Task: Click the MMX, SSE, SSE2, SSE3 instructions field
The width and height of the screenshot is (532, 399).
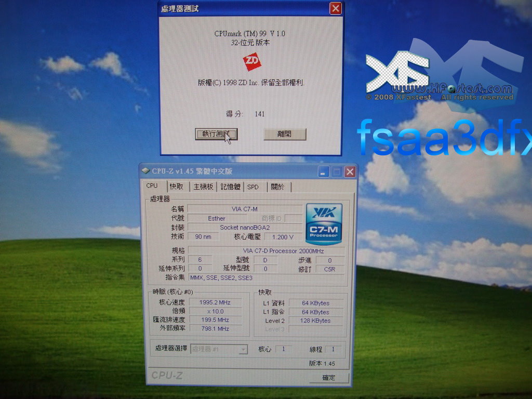Action: [267, 278]
